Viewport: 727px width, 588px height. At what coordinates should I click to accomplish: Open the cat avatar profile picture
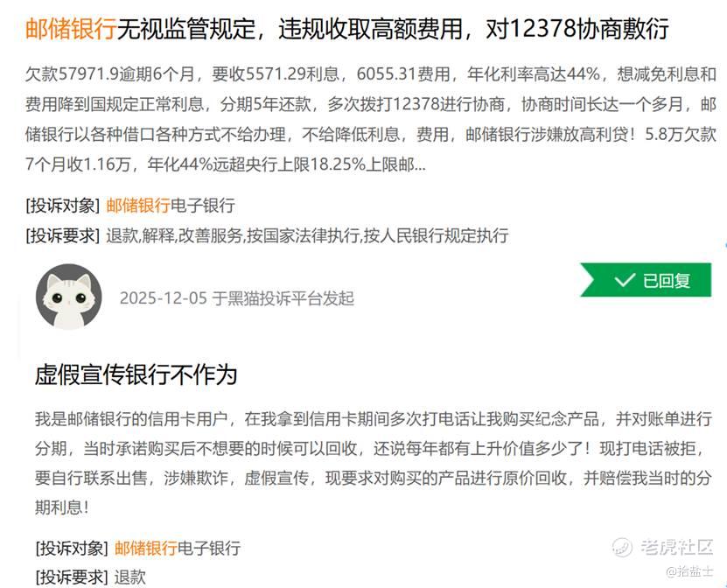click(68, 297)
